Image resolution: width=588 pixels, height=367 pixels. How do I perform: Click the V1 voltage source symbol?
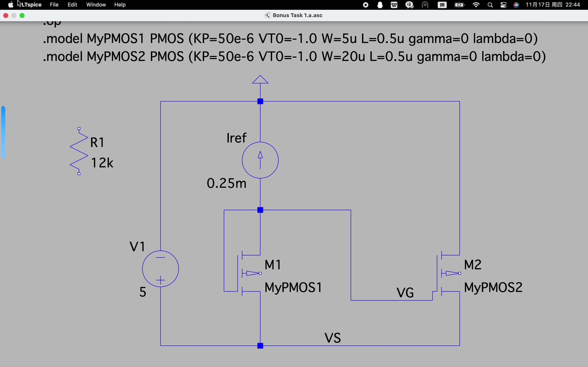[x=160, y=269]
